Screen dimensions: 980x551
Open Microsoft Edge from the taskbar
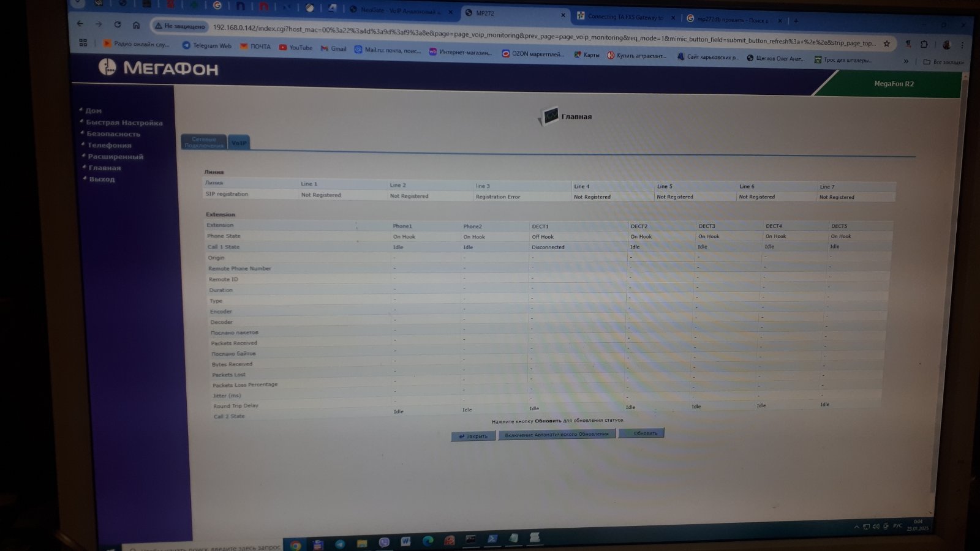(x=428, y=541)
